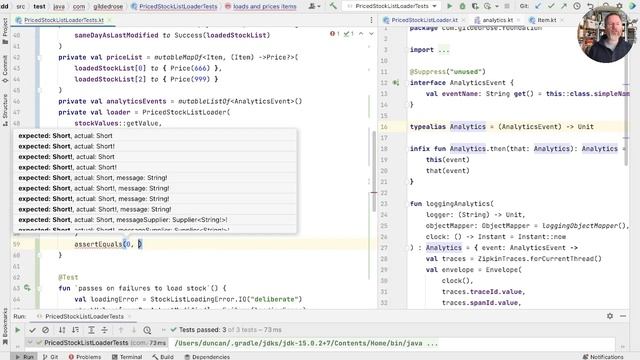Open the Structure tool window

[x=5, y=110]
